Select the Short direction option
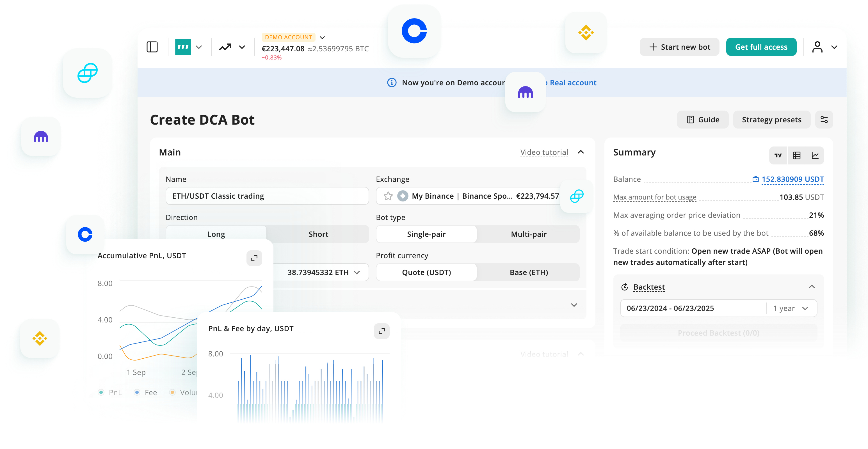 [318, 234]
